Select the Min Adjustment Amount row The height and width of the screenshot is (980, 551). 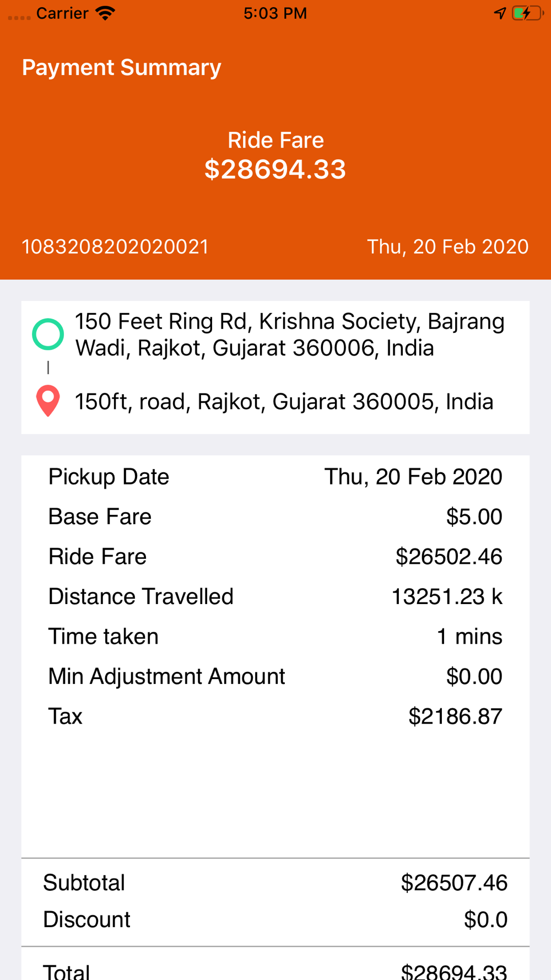tap(274, 676)
